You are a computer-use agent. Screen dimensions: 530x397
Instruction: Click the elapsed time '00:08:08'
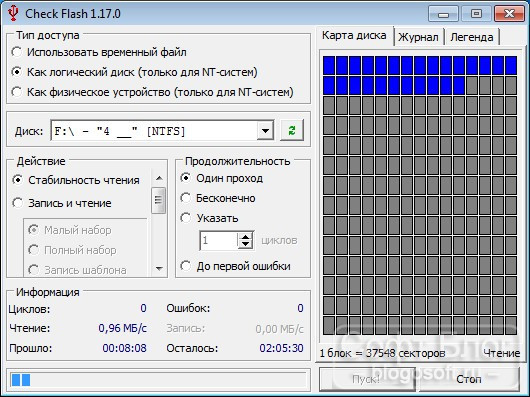click(x=125, y=348)
